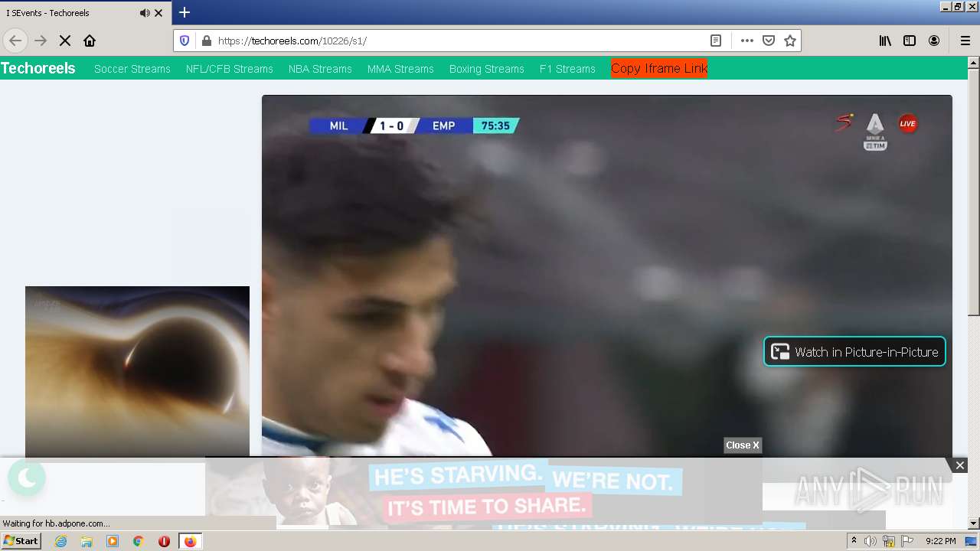Toggle reader view icon
Image resolution: width=980 pixels, height=551 pixels.
716,41
